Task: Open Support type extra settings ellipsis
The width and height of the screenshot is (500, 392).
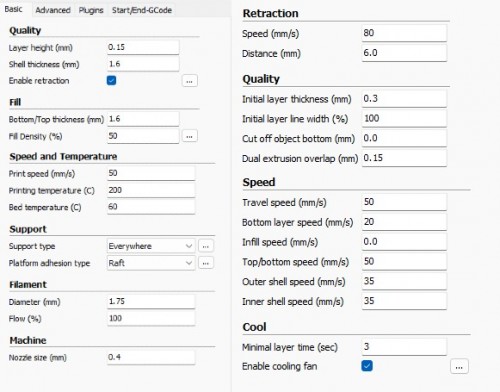Action: coord(206,246)
